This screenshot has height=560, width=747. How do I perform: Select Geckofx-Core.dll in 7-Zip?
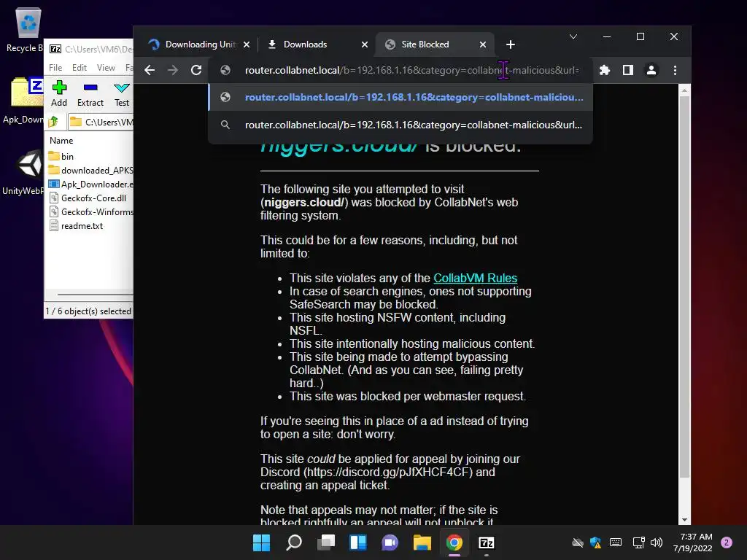coord(88,198)
